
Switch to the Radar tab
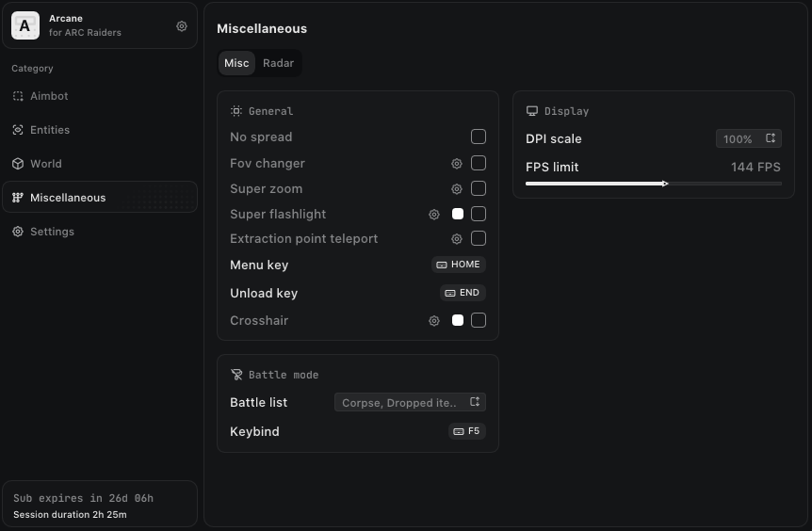coord(278,63)
